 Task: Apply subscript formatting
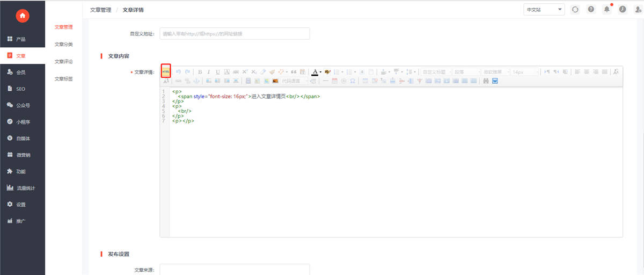point(254,71)
